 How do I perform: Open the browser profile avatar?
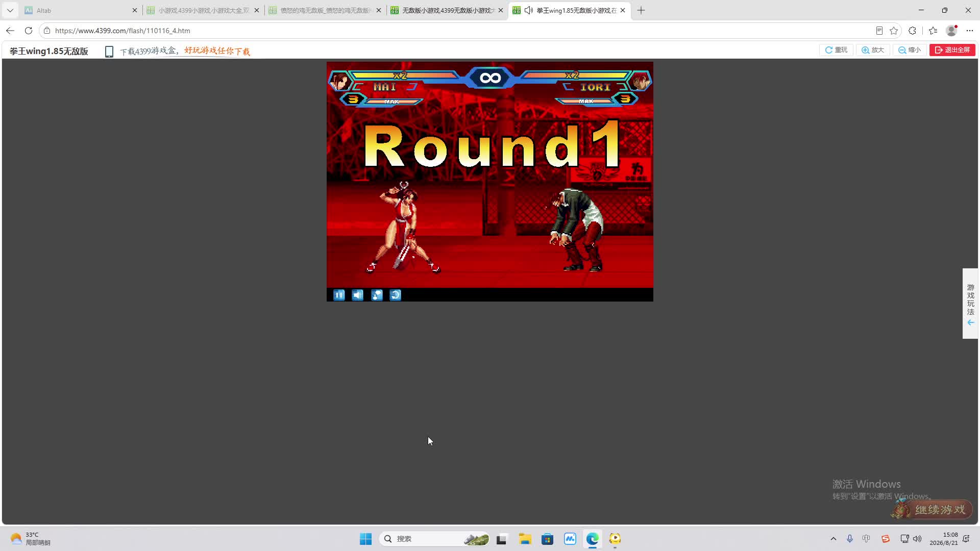[951, 31]
